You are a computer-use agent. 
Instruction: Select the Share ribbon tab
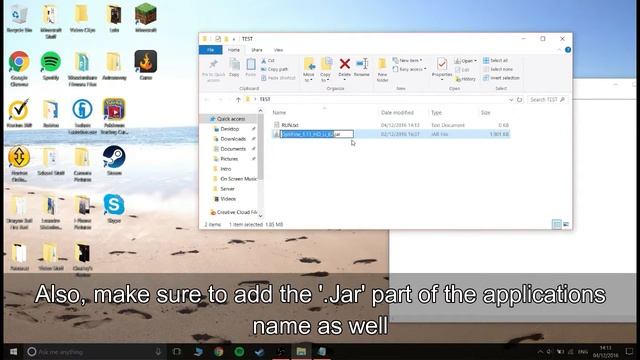pyautogui.click(x=257, y=50)
